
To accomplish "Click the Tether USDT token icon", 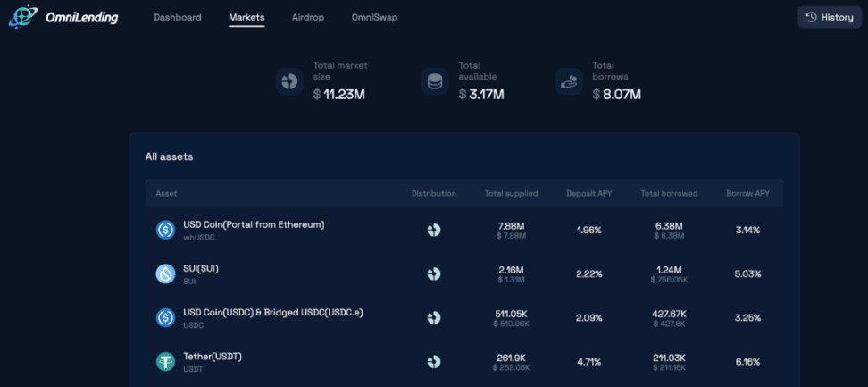I will [165, 361].
